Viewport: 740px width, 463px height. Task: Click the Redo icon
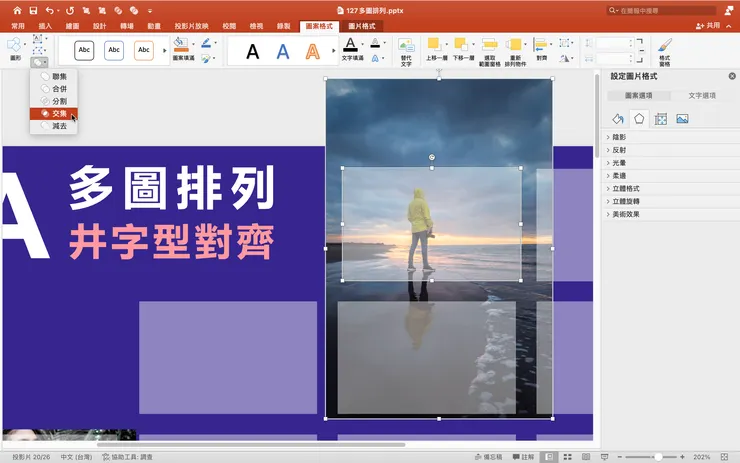click(70, 10)
